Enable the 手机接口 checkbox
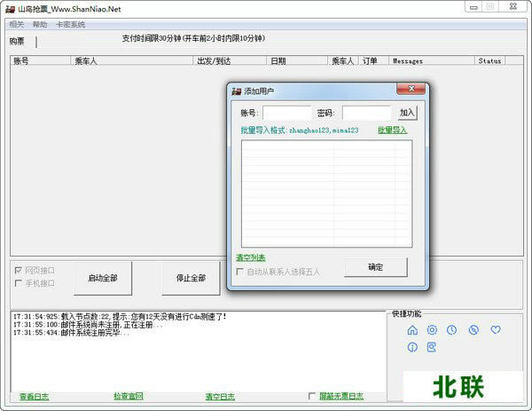Image resolution: width=532 pixels, height=411 pixels. point(19,283)
